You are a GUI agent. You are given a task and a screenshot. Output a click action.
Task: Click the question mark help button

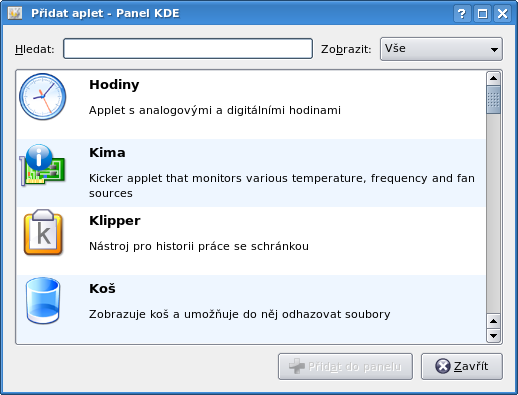point(462,14)
